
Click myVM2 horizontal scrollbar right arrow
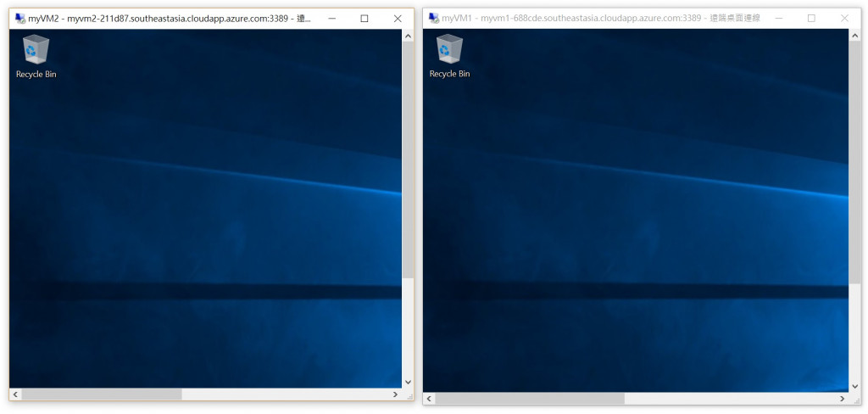pos(395,394)
